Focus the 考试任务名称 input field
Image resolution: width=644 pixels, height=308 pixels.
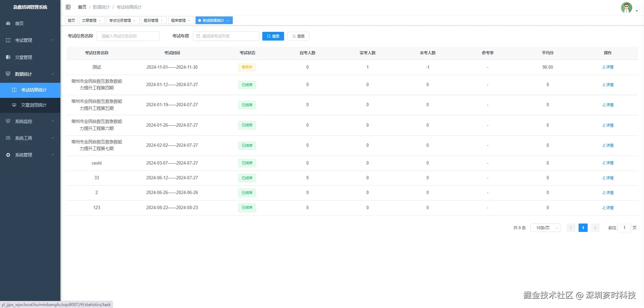tap(128, 36)
